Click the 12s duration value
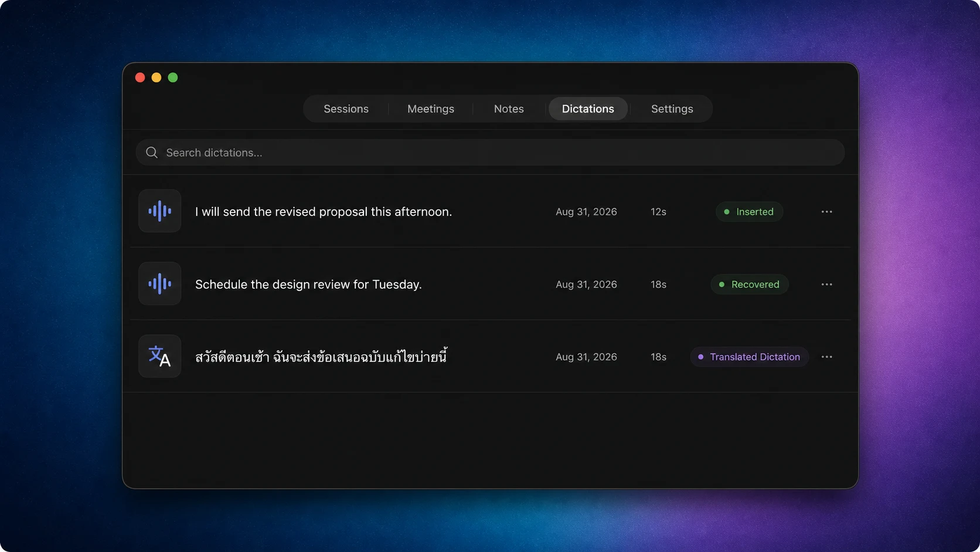This screenshot has height=552, width=980. tap(658, 212)
